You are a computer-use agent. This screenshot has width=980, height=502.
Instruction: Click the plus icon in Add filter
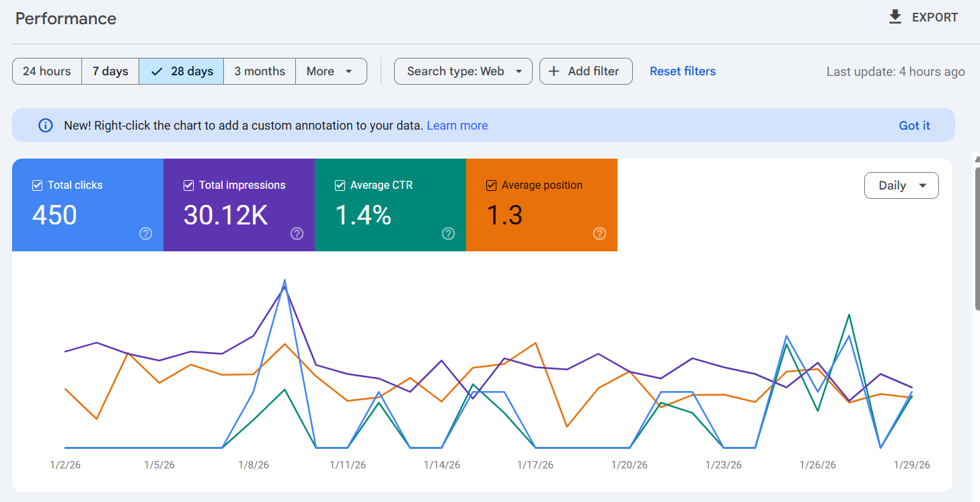pos(554,71)
